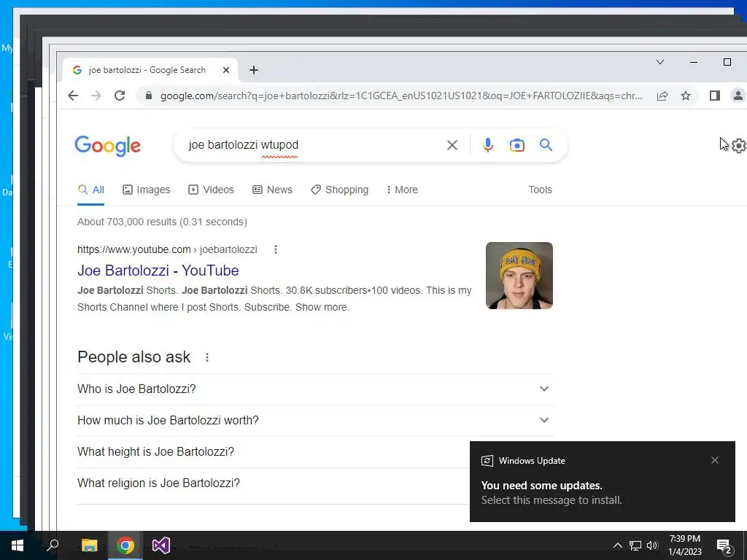Image resolution: width=747 pixels, height=560 pixels.
Task: Click the youtube.com › joebartolozzi URL
Action: [167, 249]
